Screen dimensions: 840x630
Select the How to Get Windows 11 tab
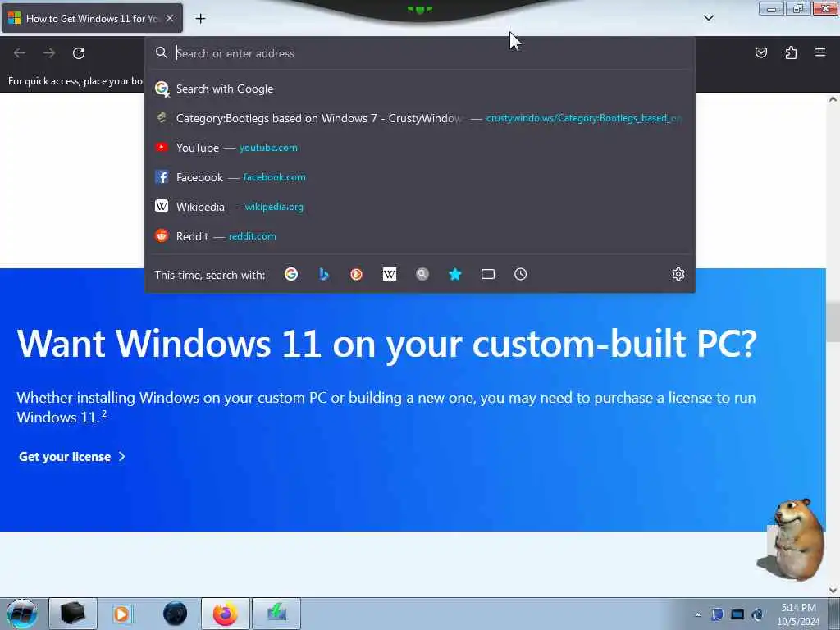click(x=92, y=18)
